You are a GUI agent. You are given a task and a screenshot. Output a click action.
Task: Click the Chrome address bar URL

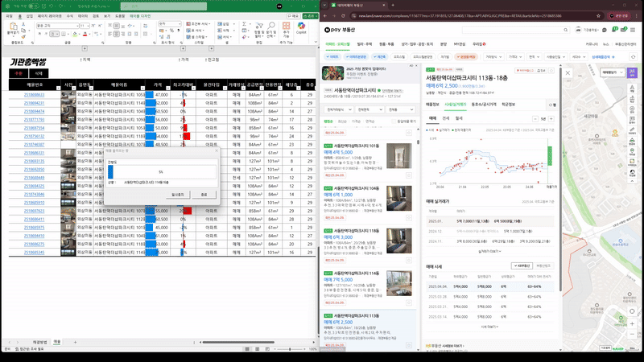coord(460,15)
